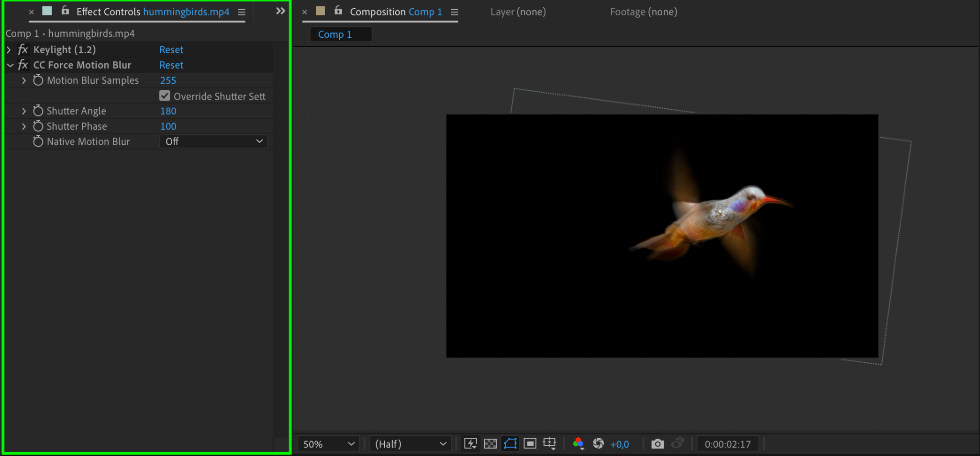
Task: Click the exposure value +0,0
Action: [619, 444]
